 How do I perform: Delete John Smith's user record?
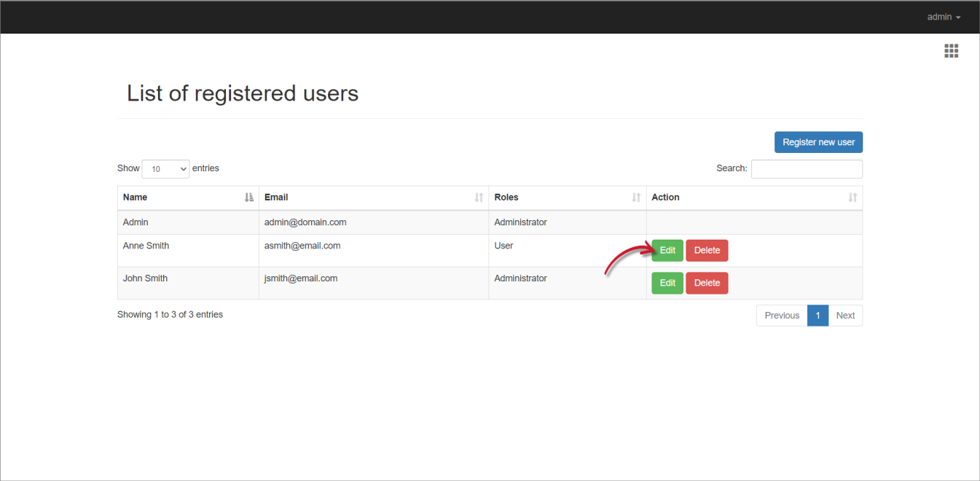[x=707, y=283]
